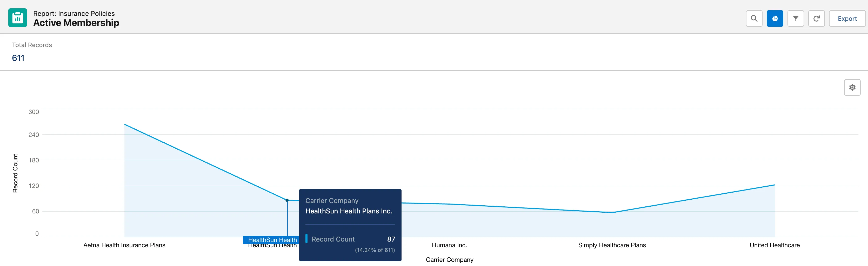Image resolution: width=868 pixels, height=266 pixels.
Task: Click the Export button
Action: (x=847, y=18)
